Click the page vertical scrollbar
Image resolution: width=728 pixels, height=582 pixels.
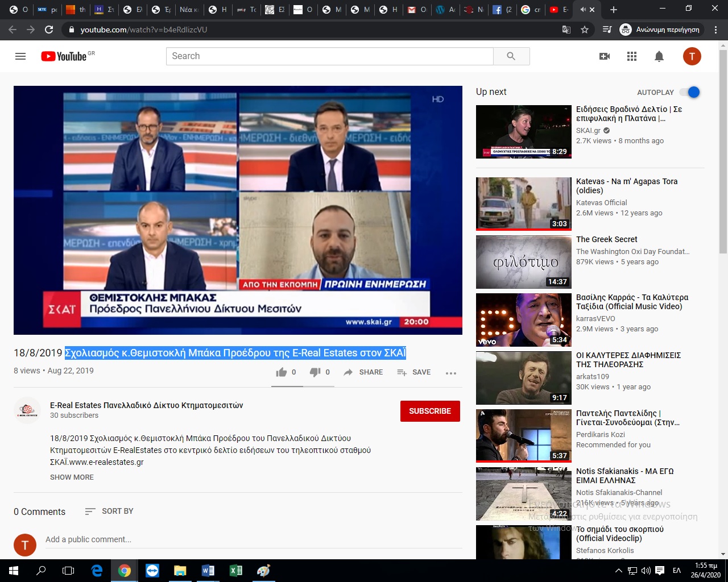(723, 152)
